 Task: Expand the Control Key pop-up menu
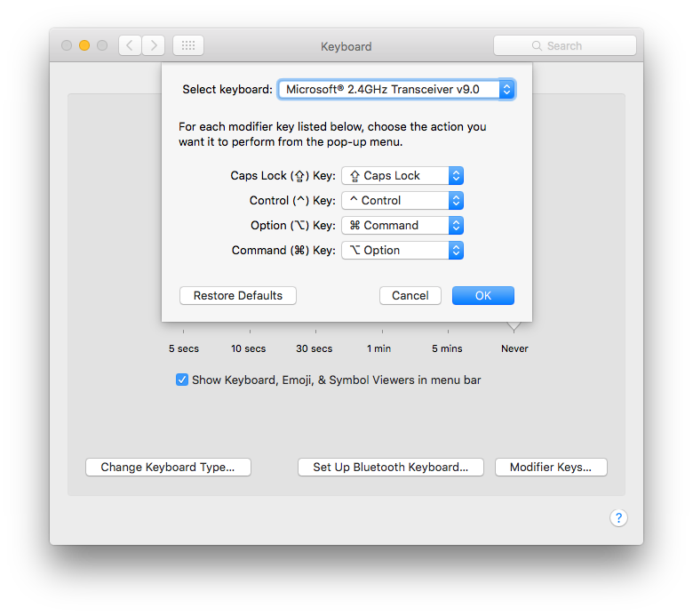point(402,200)
